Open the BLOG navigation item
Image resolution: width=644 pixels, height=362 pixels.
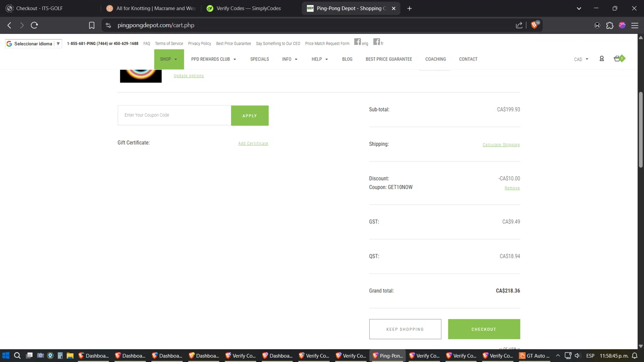click(347, 59)
